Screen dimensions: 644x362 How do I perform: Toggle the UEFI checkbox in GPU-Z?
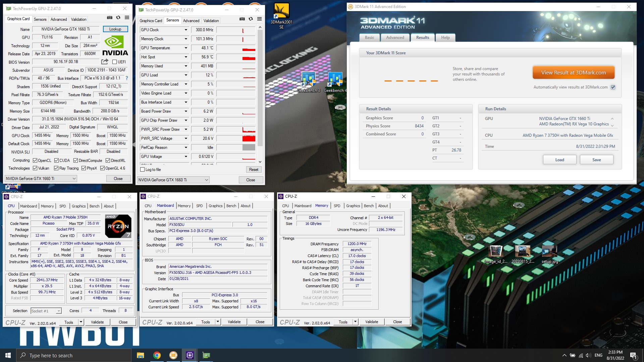(x=114, y=62)
